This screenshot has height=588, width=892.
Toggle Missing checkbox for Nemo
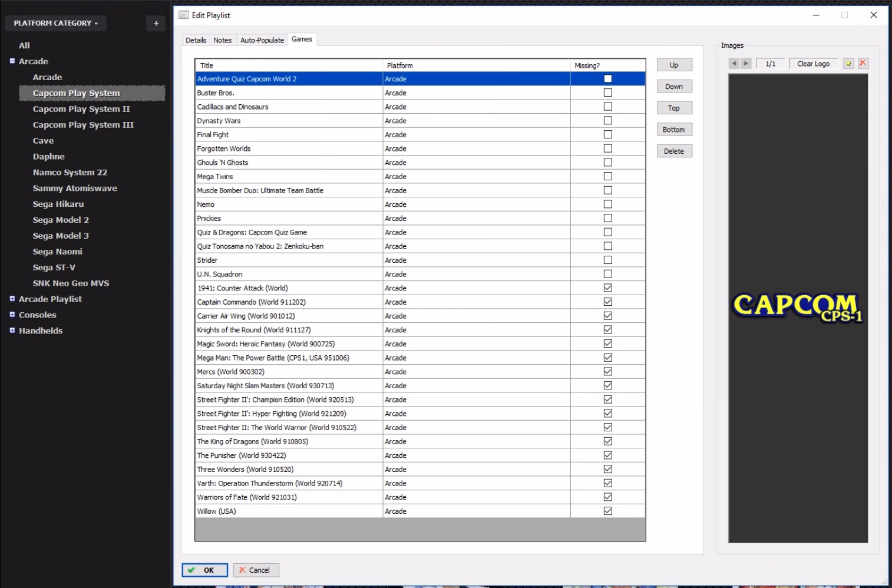pos(608,204)
